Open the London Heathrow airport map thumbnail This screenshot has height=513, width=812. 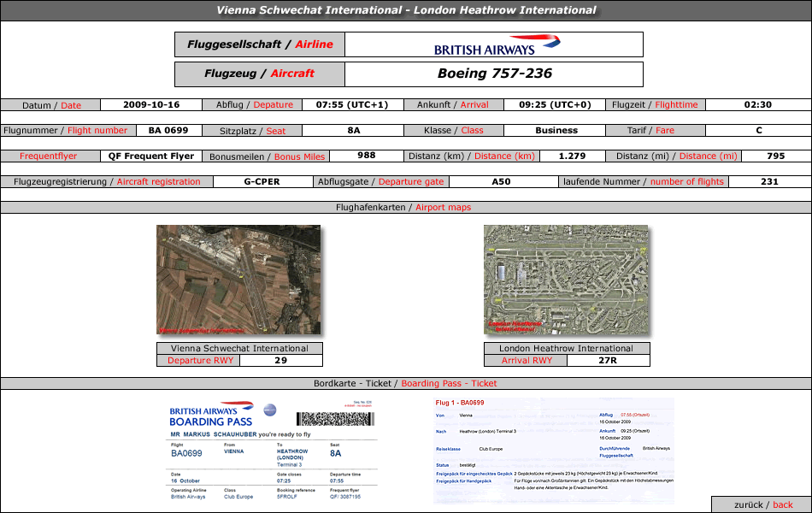(566, 280)
